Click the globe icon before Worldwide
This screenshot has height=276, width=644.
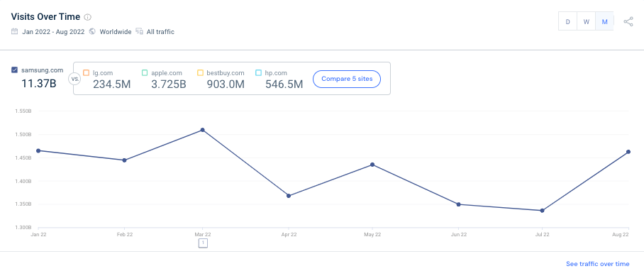(92, 32)
